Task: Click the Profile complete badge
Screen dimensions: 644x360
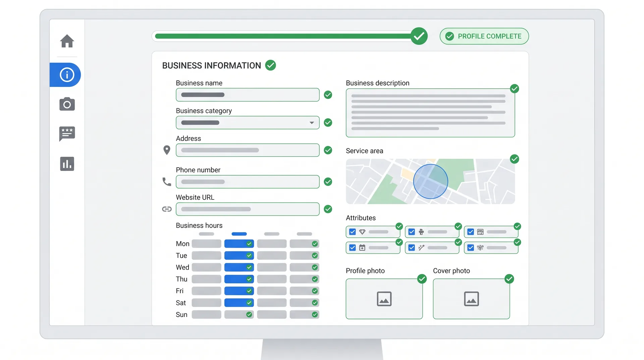Action: click(x=484, y=36)
